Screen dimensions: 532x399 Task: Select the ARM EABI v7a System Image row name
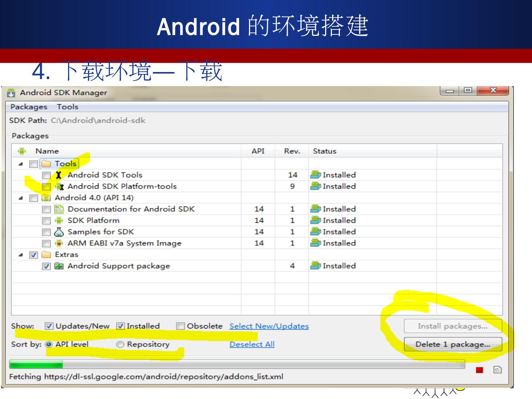[125, 243]
